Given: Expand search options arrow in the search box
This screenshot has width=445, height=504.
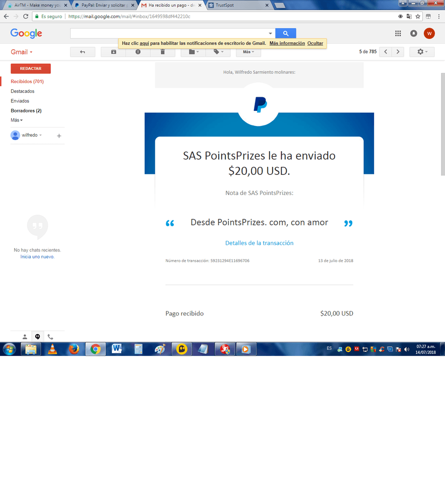Looking at the screenshot, I should point(270,33).
